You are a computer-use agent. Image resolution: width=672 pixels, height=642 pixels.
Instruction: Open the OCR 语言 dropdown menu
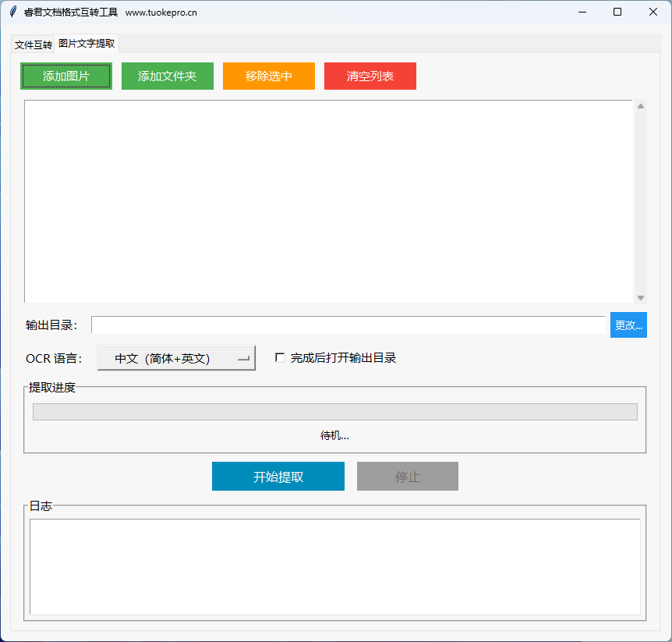pyautogui.click(x=176, y=358)
